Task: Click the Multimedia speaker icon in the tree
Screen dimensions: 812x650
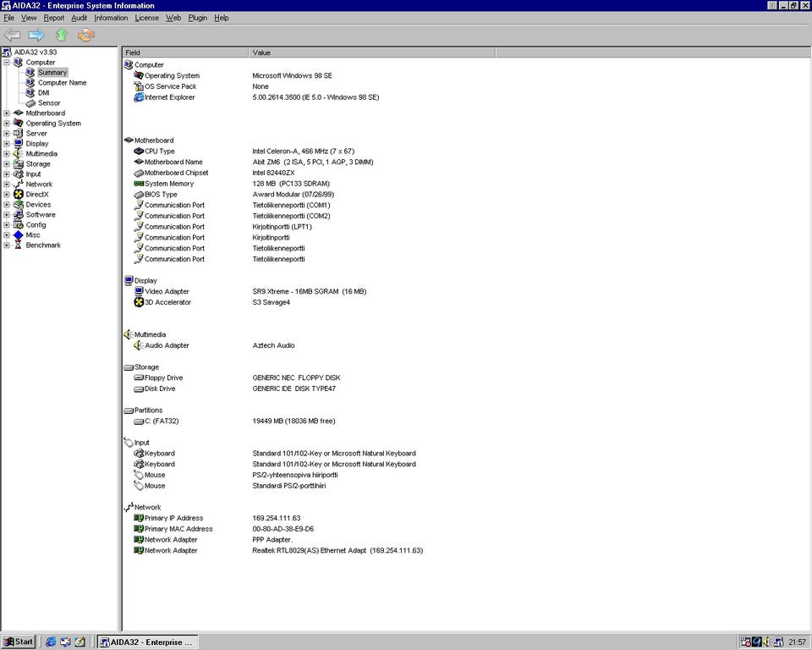Action: (18, 153)
